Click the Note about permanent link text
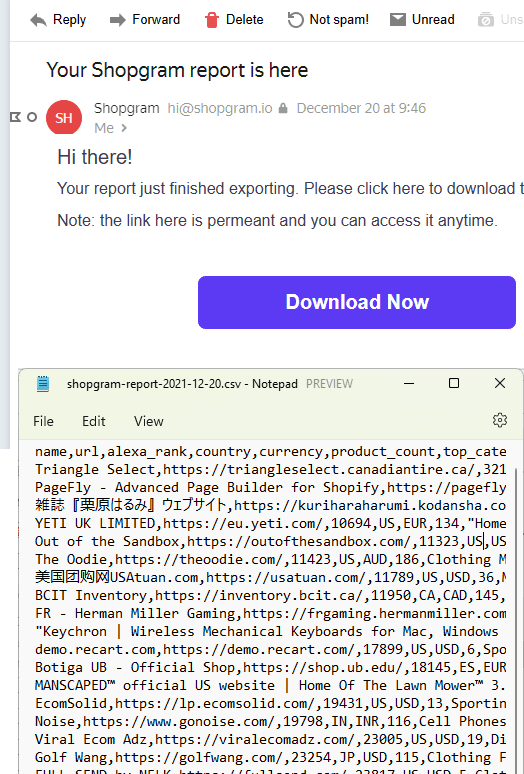 [277, 220]
